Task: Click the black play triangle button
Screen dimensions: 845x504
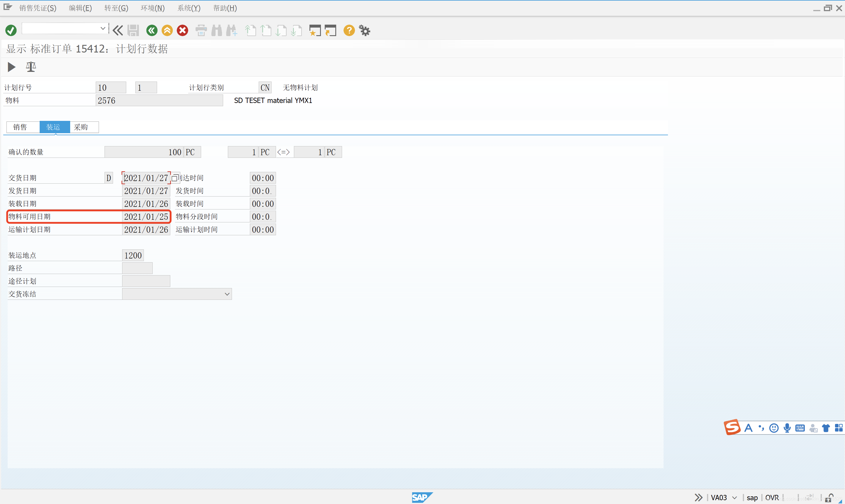Action: click(x=11, y=67)
